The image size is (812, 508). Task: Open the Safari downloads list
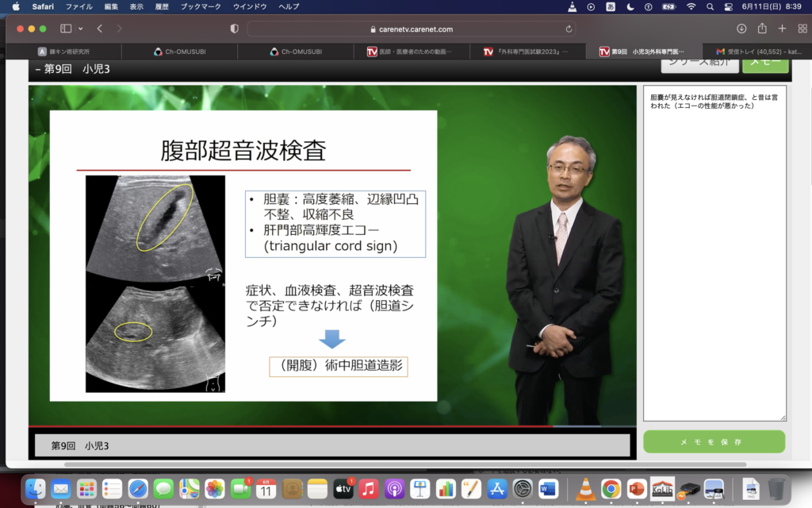tap(741, 29)
